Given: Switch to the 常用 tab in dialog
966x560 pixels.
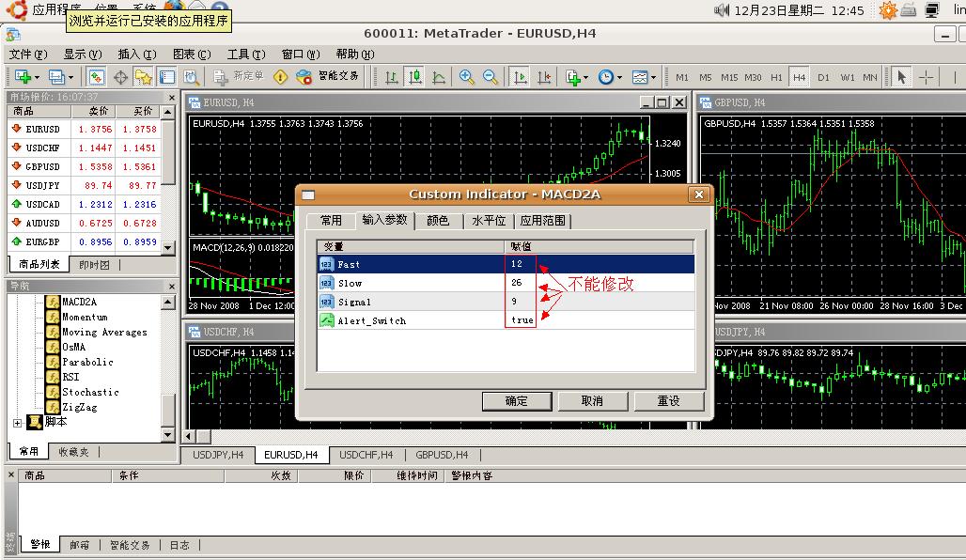Looking at the screenshot, I should pos(331,221).
